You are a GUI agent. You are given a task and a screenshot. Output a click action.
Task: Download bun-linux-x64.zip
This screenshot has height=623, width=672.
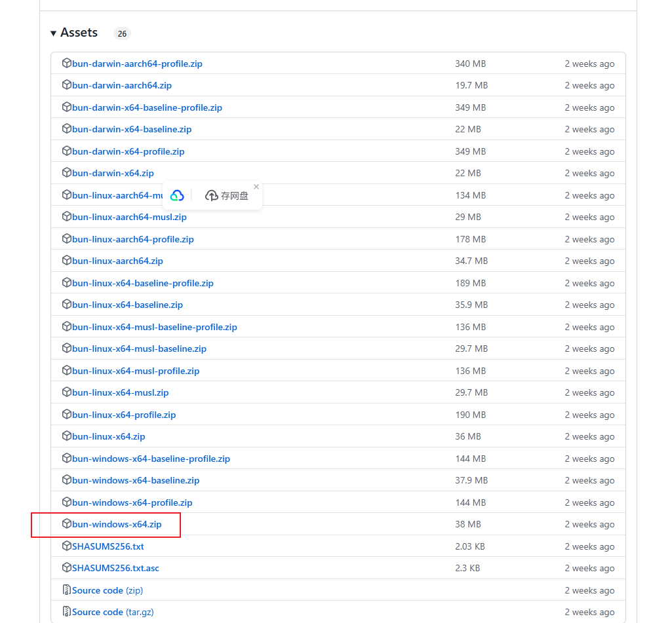point(108,437)
